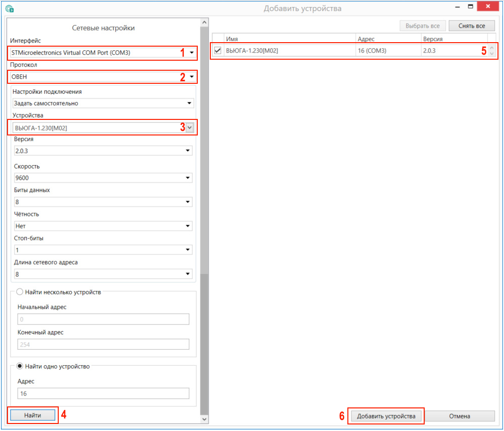504x431 pixels.
Task: Expand the Биты данных dropdown
Action: pos(103,202)
